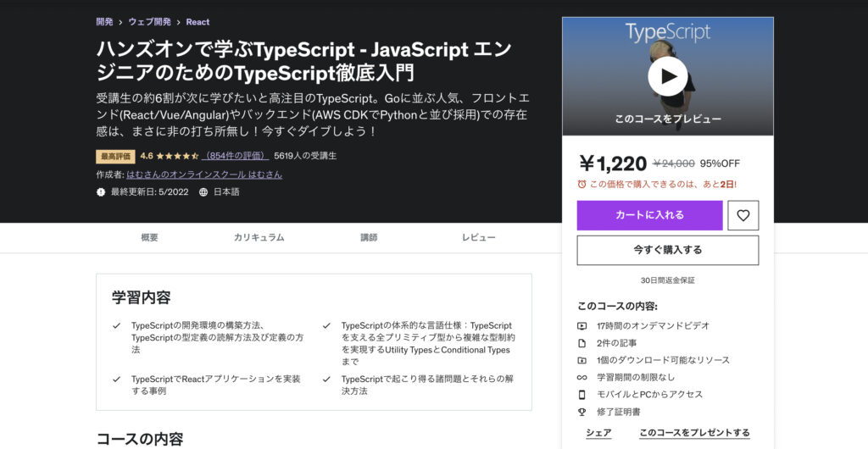Click 30日間返金保証 text
Image resolution: width=868 pixels, height=449 pixels.
point(668,280)
